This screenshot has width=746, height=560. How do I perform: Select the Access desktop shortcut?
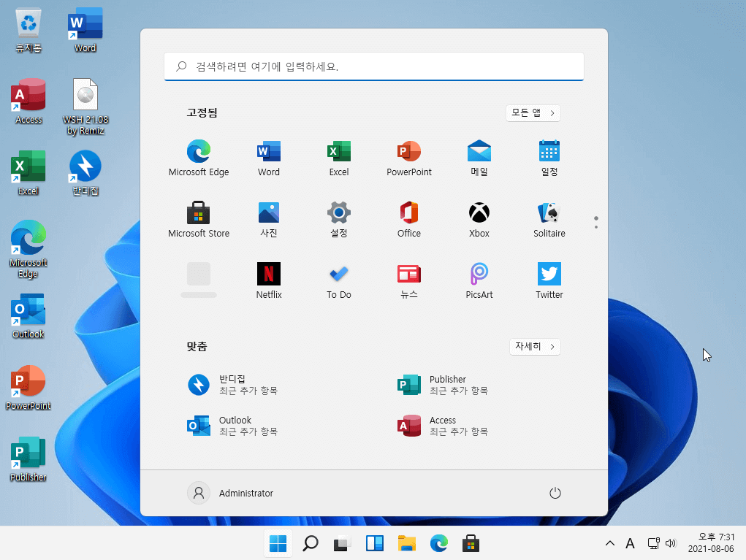pos(28,101)
